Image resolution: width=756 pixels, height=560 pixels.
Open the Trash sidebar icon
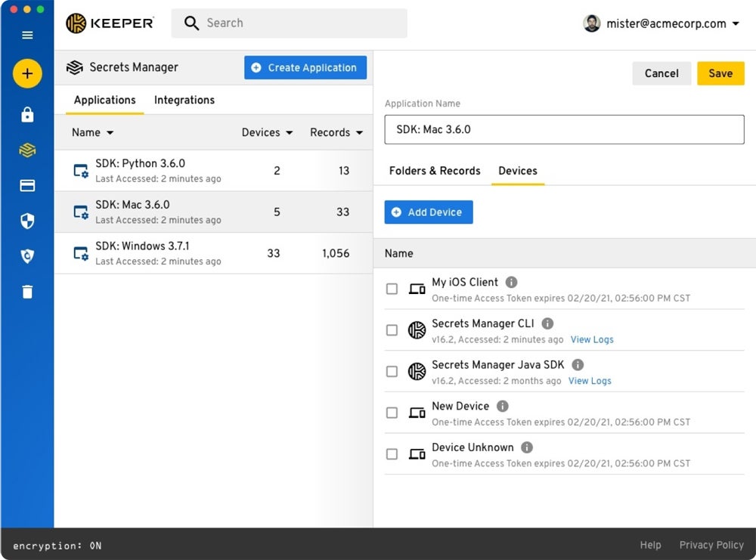coord(27,292)
